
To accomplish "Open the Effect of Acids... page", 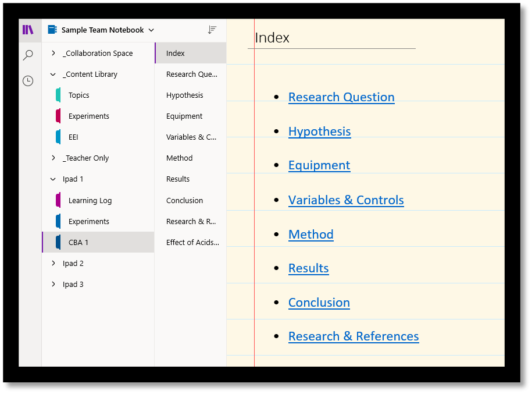I will [x=191, y=243].
